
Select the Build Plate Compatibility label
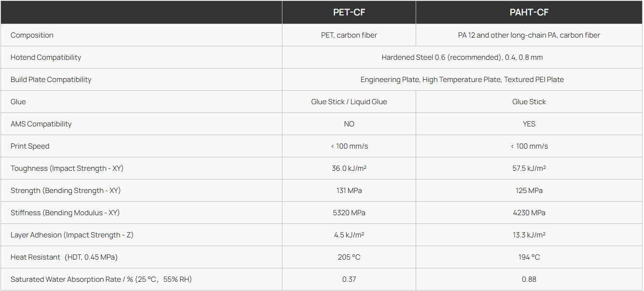(x=51, y=80)
